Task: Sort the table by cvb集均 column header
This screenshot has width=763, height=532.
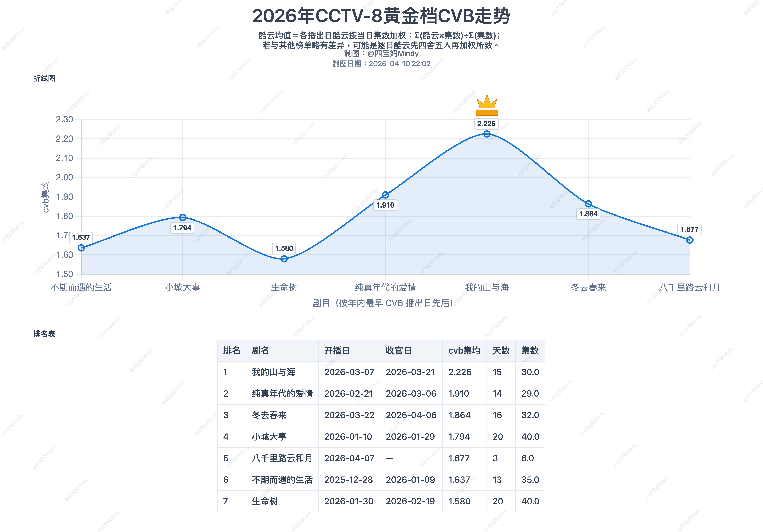Action: 465,350
